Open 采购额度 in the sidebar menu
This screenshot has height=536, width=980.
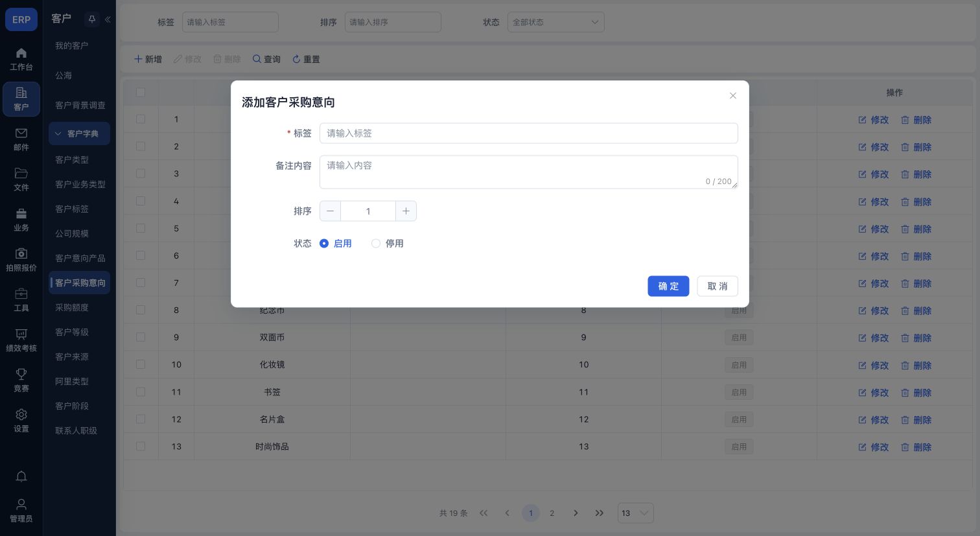[72, 307]
